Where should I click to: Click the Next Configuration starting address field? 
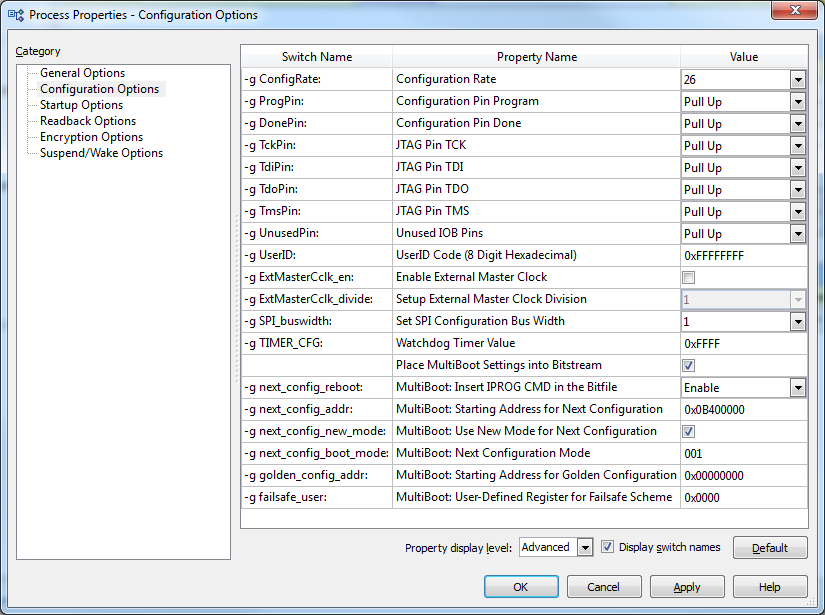744,409
